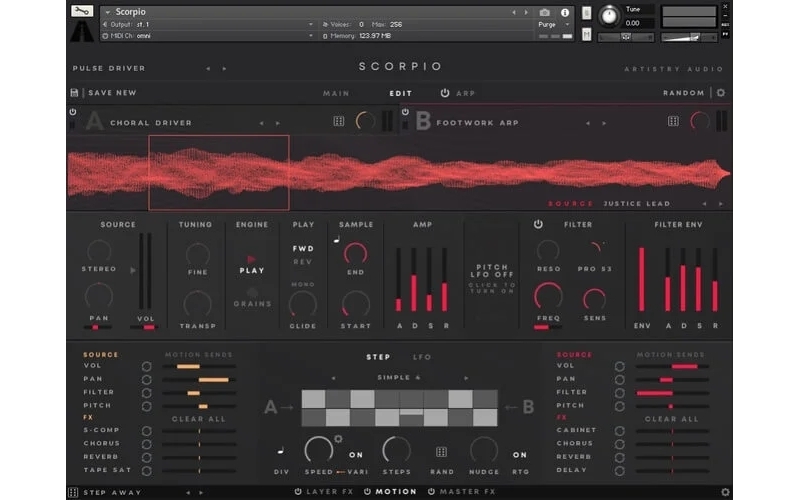Open the MIDI Ch omni dropdown
Screen dimensions: 800x500
tap(311, 36)
